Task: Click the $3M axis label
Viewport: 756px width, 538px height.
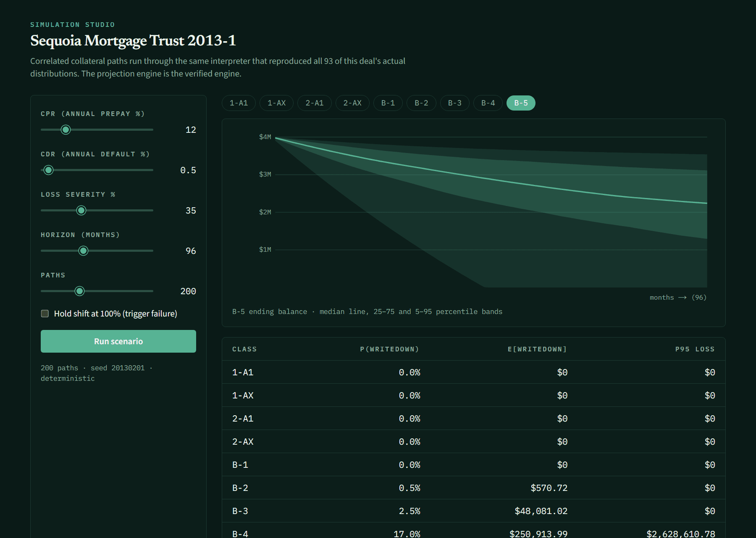Action: point(265,174)
